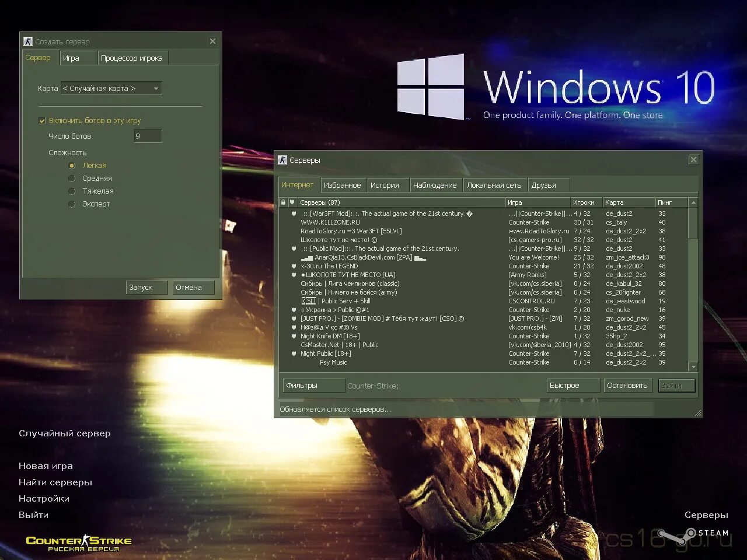
Task: Select the Psy Music server row
Action: (484, 362)
